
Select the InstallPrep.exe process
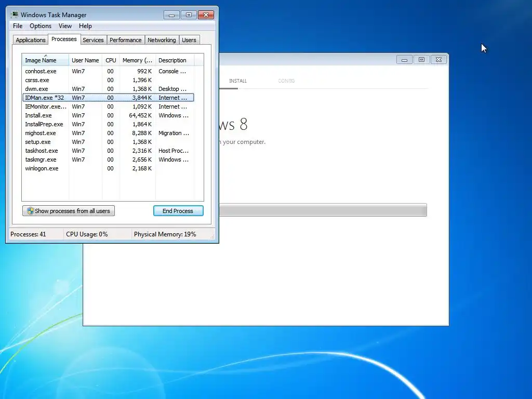[108, 124]
